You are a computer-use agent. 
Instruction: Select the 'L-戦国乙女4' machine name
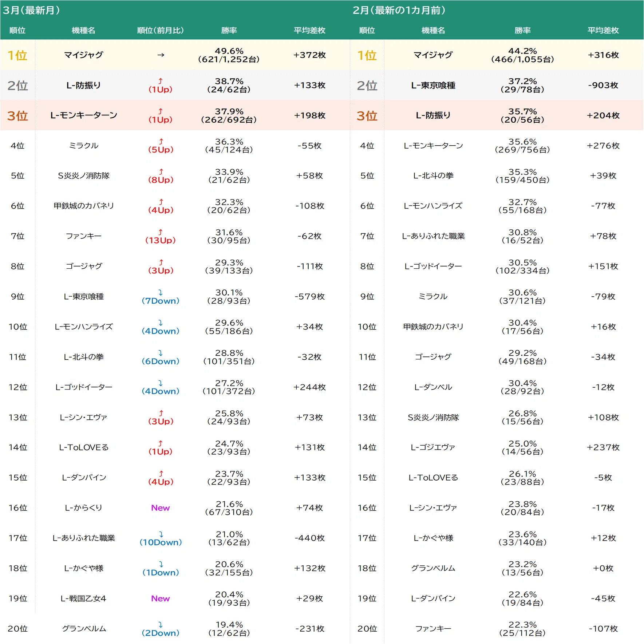click(84, 598)
